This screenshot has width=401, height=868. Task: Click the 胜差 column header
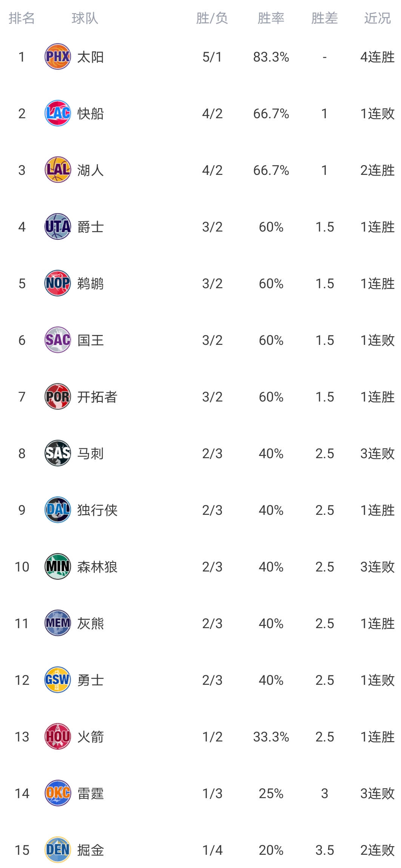[x=325, y=18]
